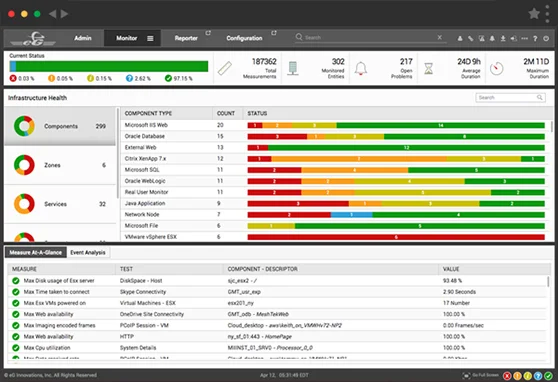558x382 pixels.
Task: Clear the top search with X icon
Action: 439,37
